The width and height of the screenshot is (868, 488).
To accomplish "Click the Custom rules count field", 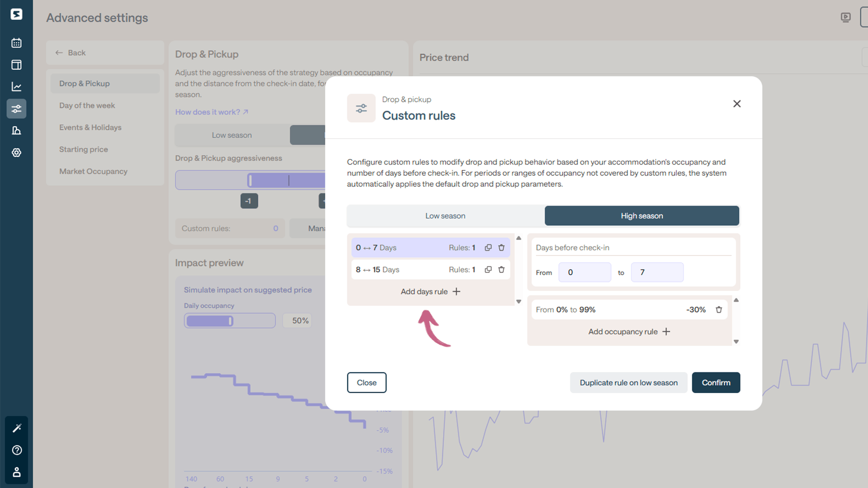I will 230,229.
